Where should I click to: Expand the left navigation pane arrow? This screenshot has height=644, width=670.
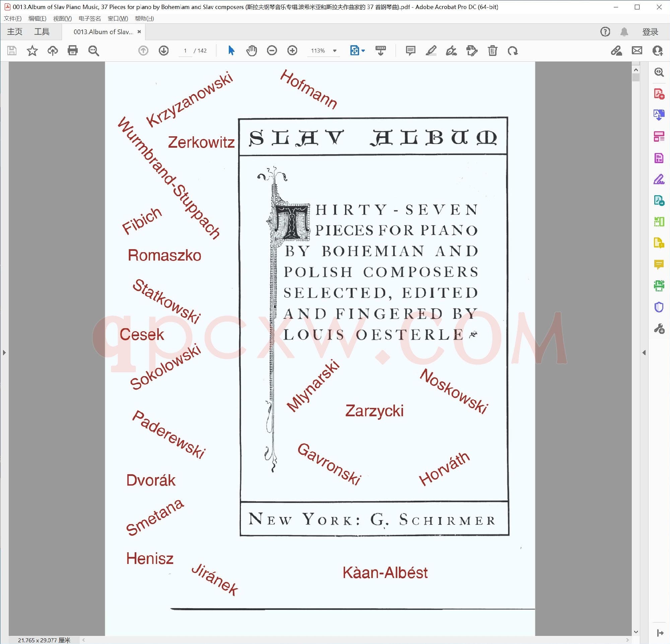coord(4,352)
